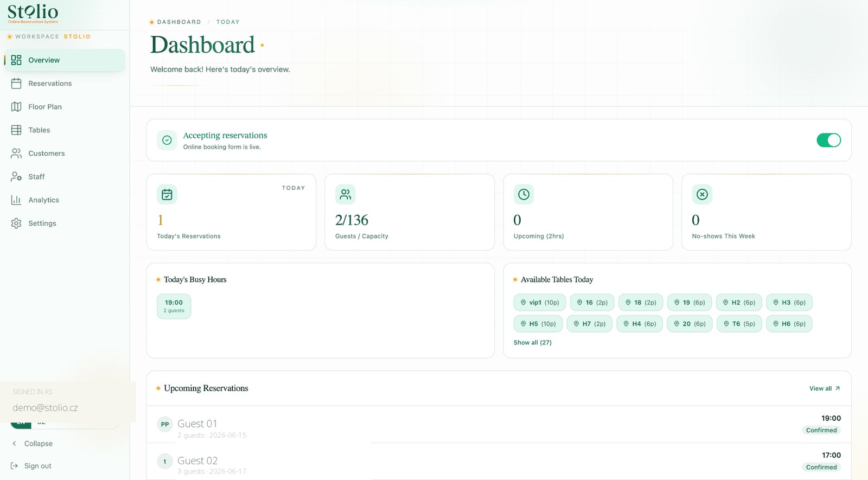Select table T6 (5p) chip
The image size is (868, 480).
(x=739, y=324)
